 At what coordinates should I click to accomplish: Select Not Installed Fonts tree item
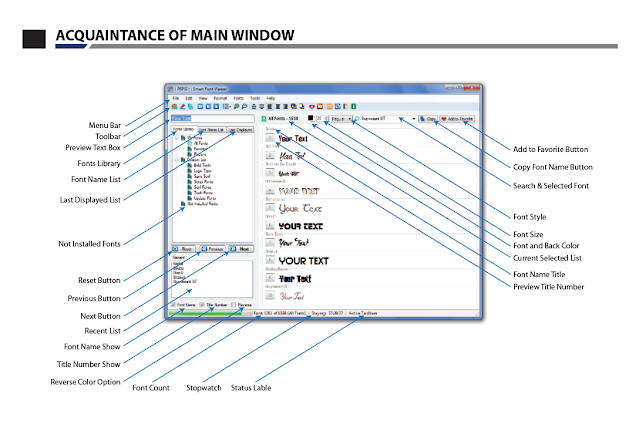click(x=203, y=203)
